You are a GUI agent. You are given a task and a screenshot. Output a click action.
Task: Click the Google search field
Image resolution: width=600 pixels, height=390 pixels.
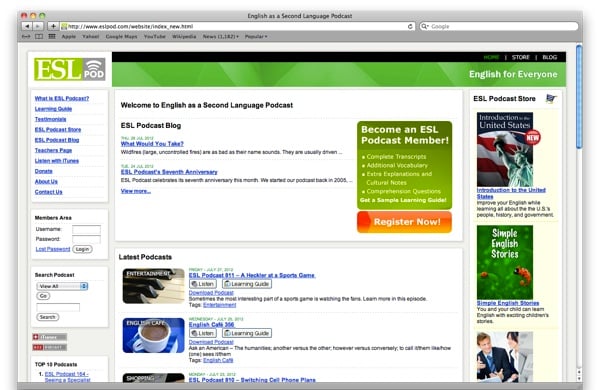[499, 26]
